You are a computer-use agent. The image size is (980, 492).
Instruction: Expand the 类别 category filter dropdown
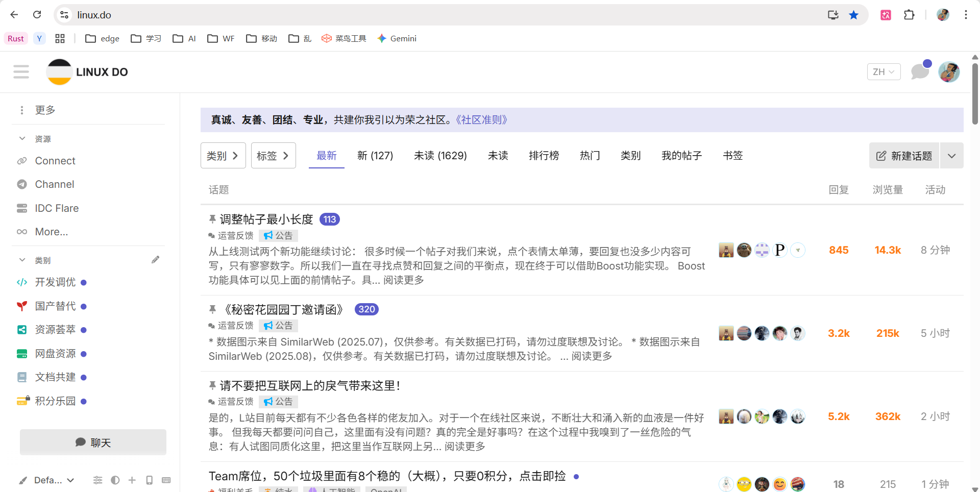[223, 156]
